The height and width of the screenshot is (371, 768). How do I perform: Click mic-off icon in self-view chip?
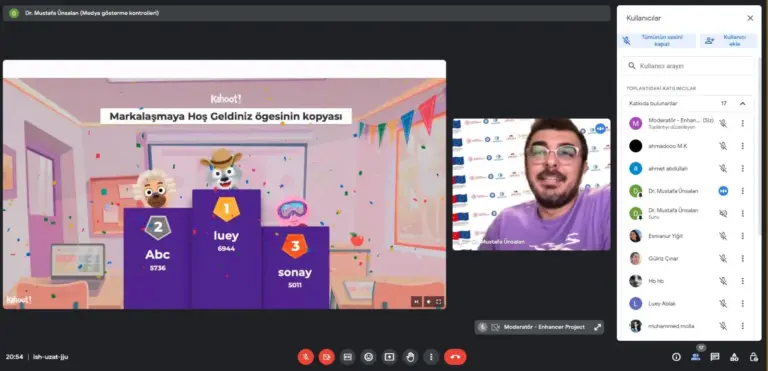tap(482, 327)
